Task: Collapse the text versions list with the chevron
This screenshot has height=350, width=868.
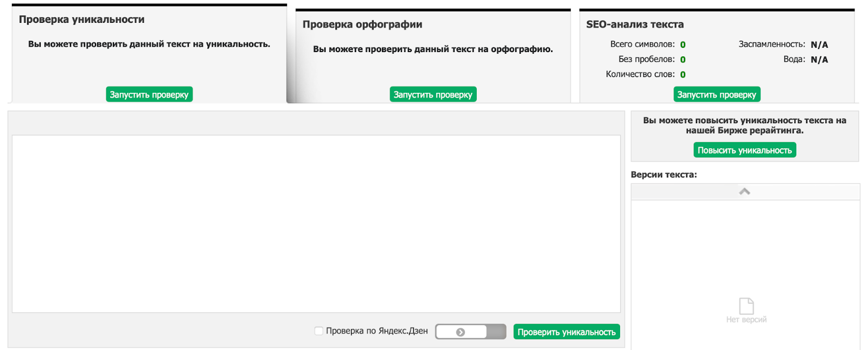Action: [744, 192]
